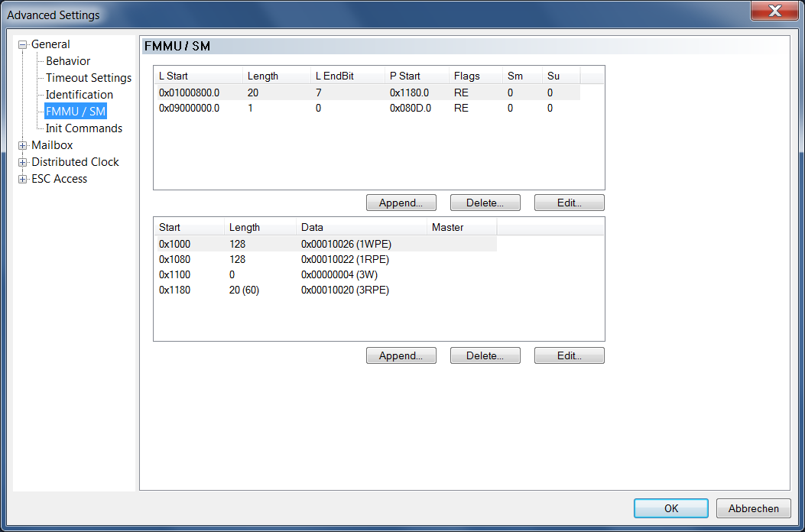Select sync manager row 0x1080
Viewport: 805px width, 532px height.
(326, 259)
